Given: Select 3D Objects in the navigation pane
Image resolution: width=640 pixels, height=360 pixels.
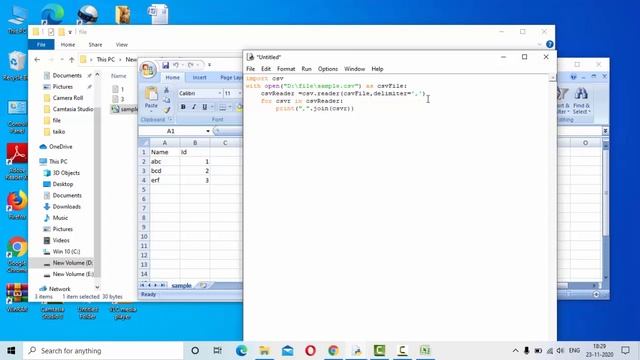Looking at the screenshot, I should (62, 173).
